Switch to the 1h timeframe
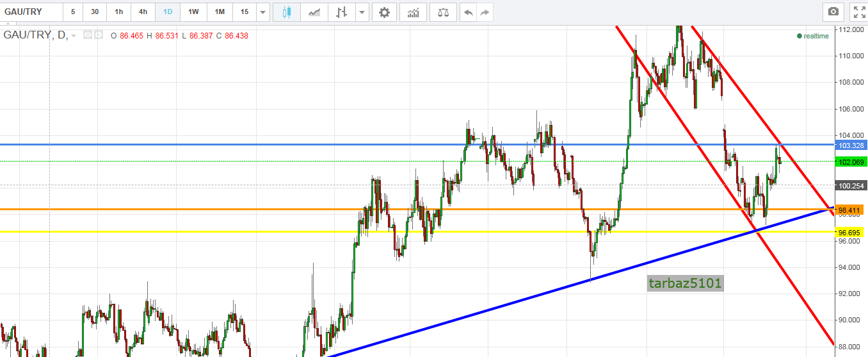The height and width of the screenshot is (357, 868). click(119, 12)
